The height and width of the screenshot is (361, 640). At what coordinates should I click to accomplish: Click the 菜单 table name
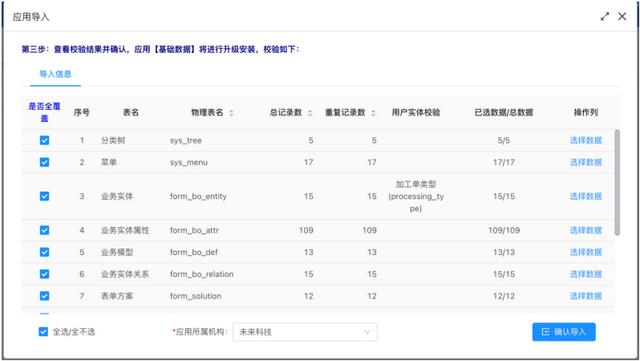tap(109, 162)
